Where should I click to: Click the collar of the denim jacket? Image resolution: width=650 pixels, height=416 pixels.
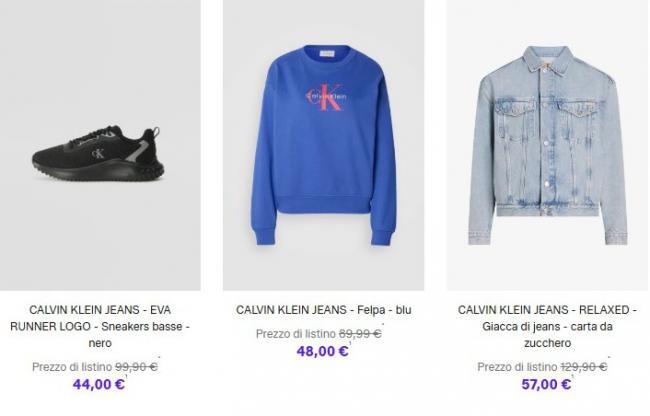click(546, 59)
